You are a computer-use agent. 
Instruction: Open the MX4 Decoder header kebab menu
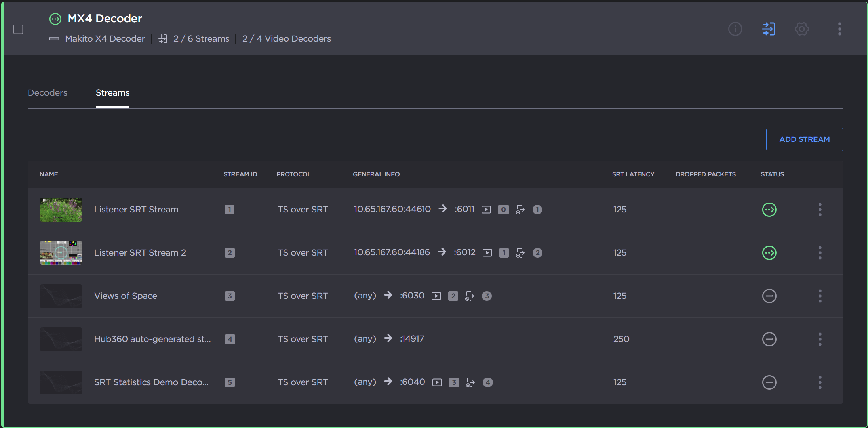(x=839, y=29)
